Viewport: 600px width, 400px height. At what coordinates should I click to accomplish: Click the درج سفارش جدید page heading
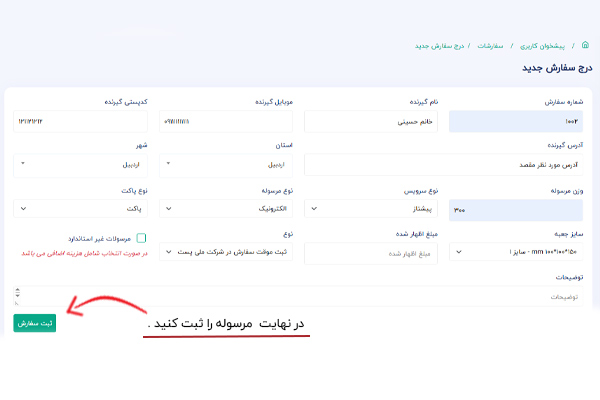[557, 68]
